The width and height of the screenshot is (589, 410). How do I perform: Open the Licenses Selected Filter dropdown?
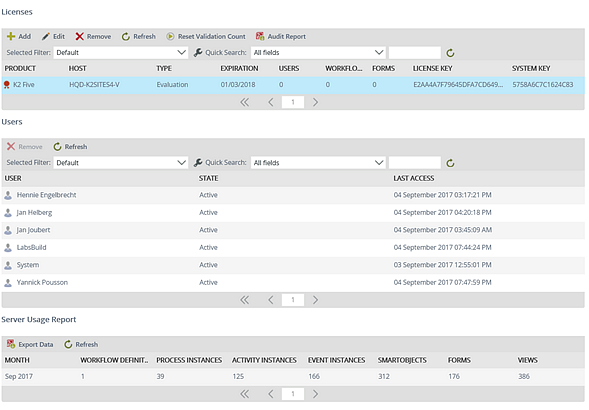point(121,53)
